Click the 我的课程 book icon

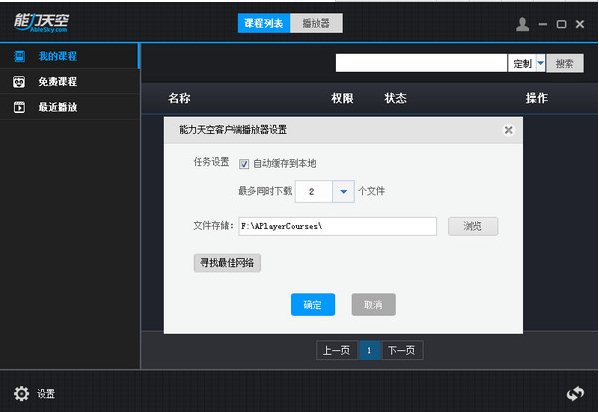coord(19,56)
